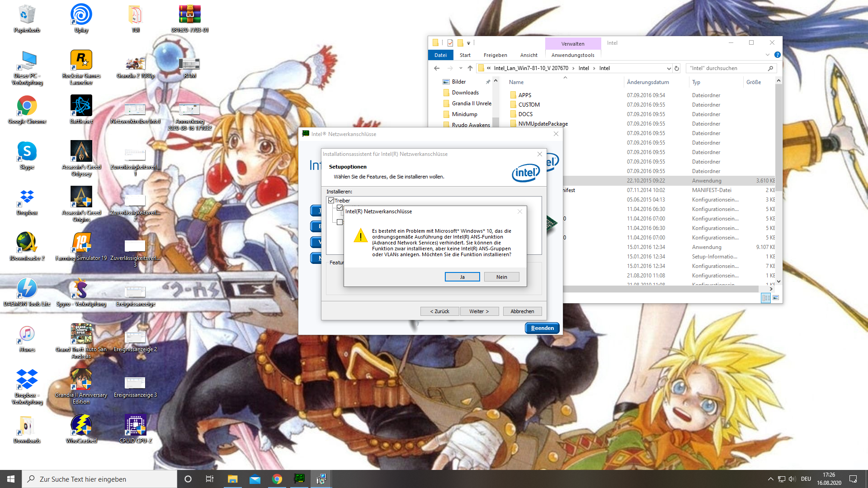Switch Explorer to details view icon
Image resolution: width=868 pixels, height=488 pixels.
click(766, 298)
